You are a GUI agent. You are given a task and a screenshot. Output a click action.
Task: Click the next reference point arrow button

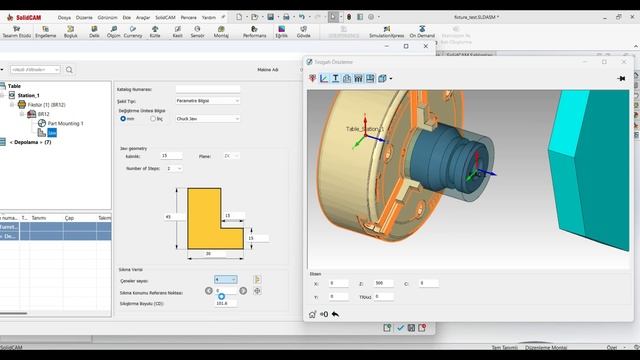click(x=243, y=291)
